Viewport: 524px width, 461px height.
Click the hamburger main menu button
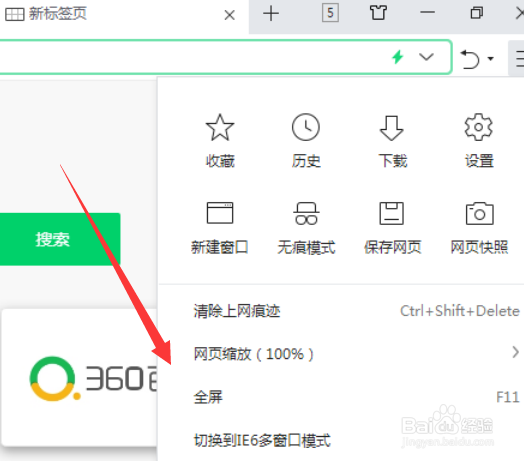click(x=517, y=59)
